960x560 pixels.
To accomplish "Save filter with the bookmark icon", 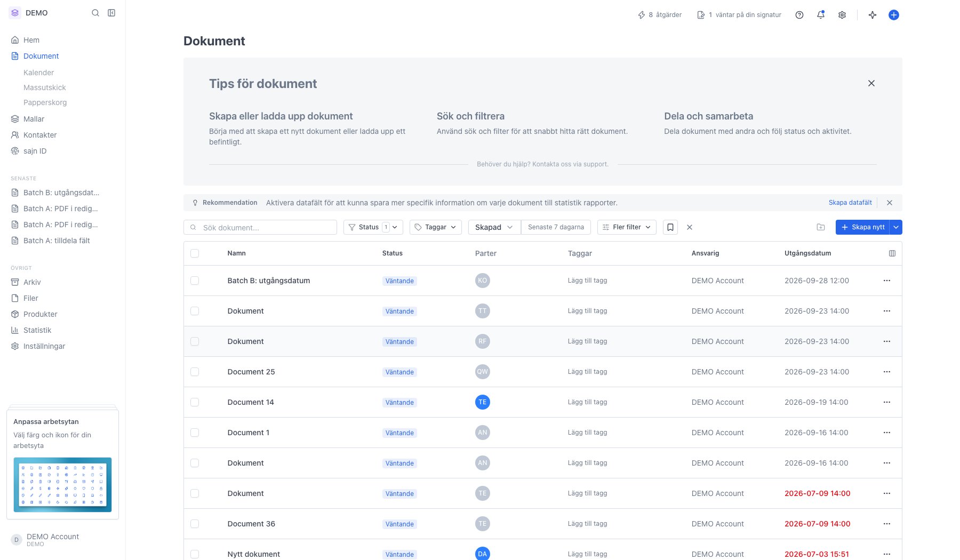I will (670, 227).
